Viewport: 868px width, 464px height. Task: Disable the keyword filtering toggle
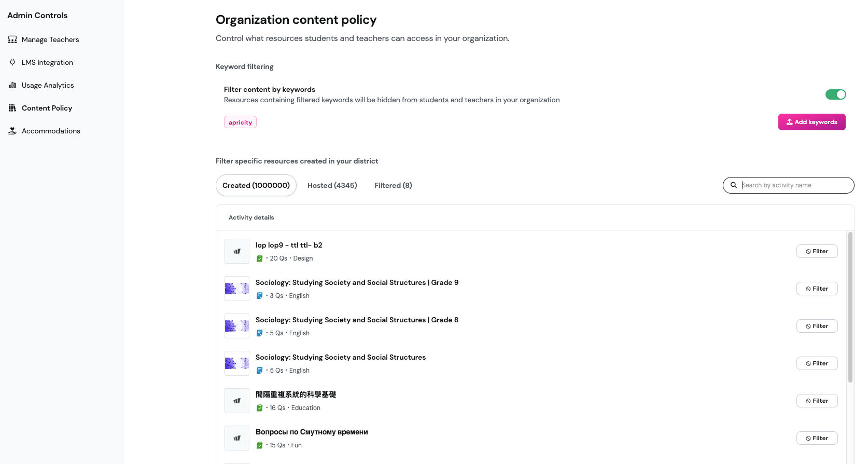coord(835,94)
